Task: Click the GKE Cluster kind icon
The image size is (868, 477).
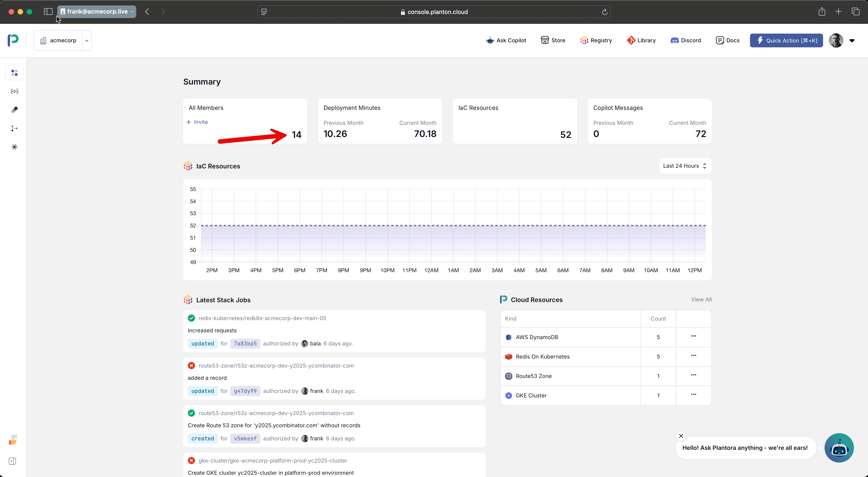Action: 508,396
